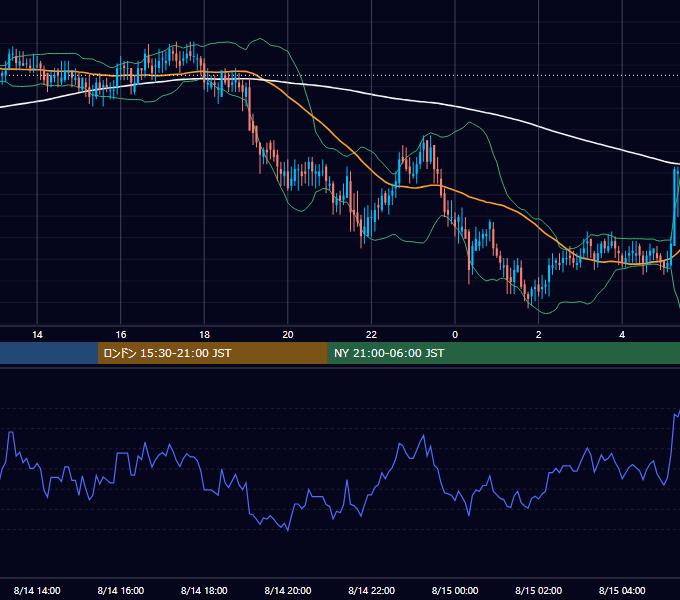Screen dimensions: 680x600
Task: Click the upper time axis label 4
Action: 622,335
